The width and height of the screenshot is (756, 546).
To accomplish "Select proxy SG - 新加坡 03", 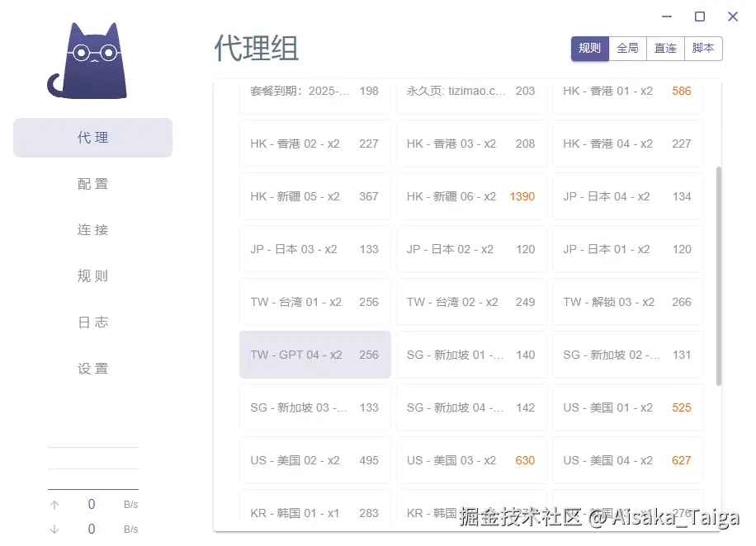I will (x=314, y=407).
